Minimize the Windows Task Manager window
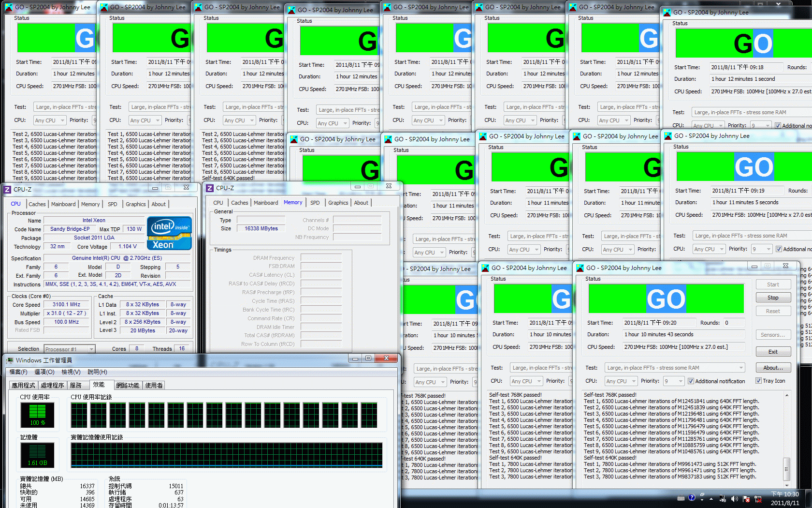 pyautogui.click(x=355, y=359)
